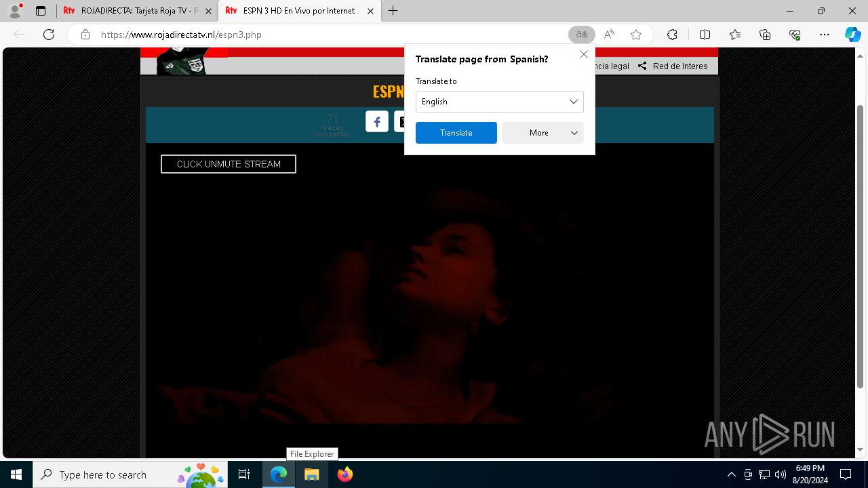Close the translate popup

583,54
